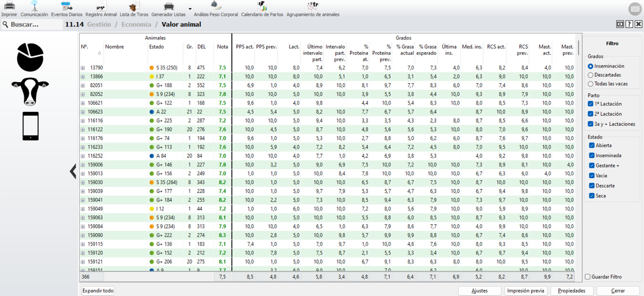This screenshot has height=296, width=644.
Task: Uncheck the Seca checkbox
Action: click(592, 196)
